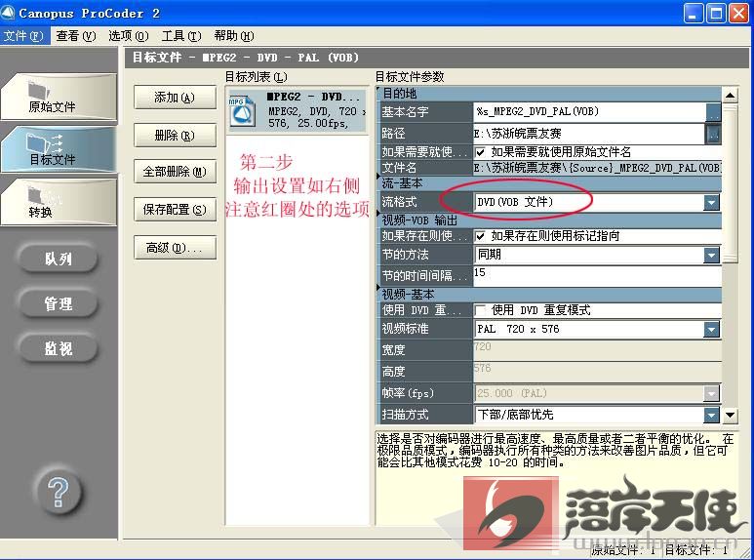Go to the 转换 convert panel
The height and width of the screenshot is (560, 754).
[x=59, y=202]
